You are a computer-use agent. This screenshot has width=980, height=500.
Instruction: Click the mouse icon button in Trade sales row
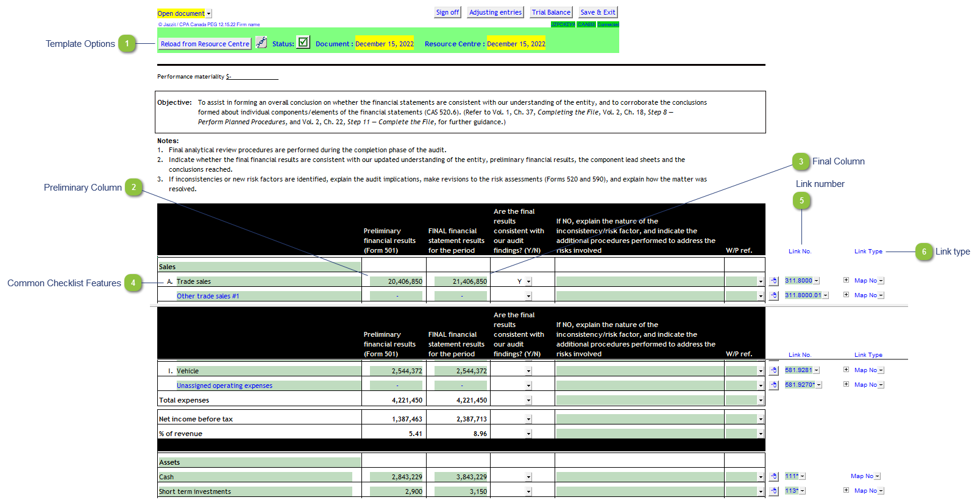coord(773,281)
